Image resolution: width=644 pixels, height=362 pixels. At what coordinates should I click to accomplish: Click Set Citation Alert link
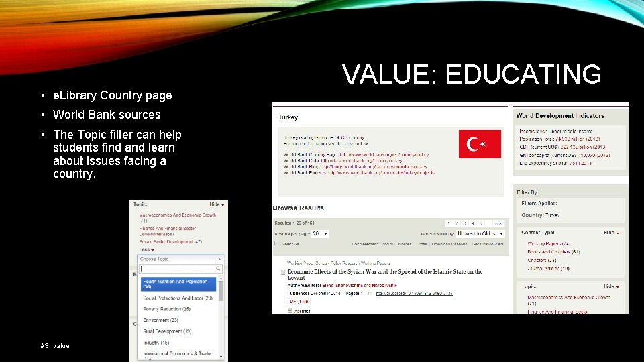click(x=488, y=244)
